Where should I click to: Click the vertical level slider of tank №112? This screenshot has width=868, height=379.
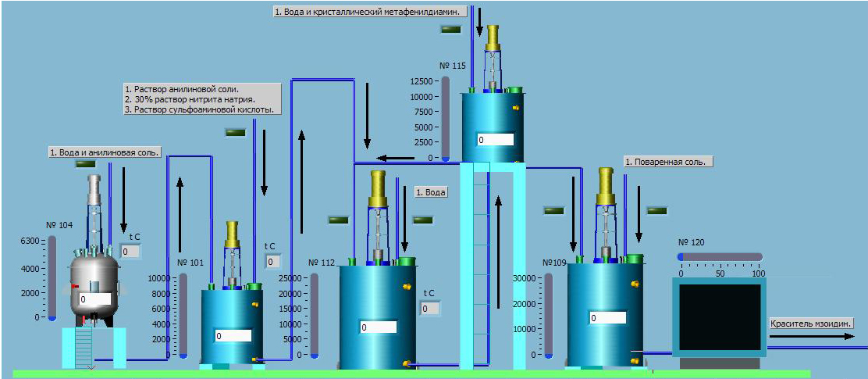click(315, 315)
